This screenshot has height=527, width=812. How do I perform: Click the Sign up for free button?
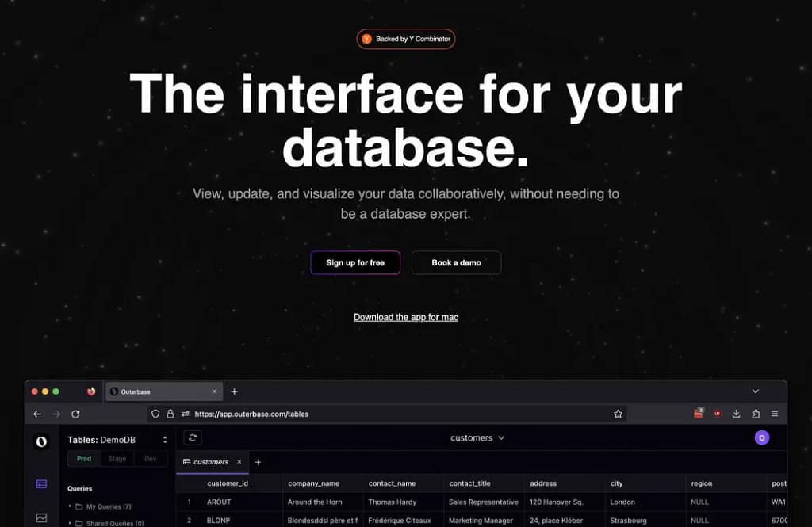click(355, 263)
